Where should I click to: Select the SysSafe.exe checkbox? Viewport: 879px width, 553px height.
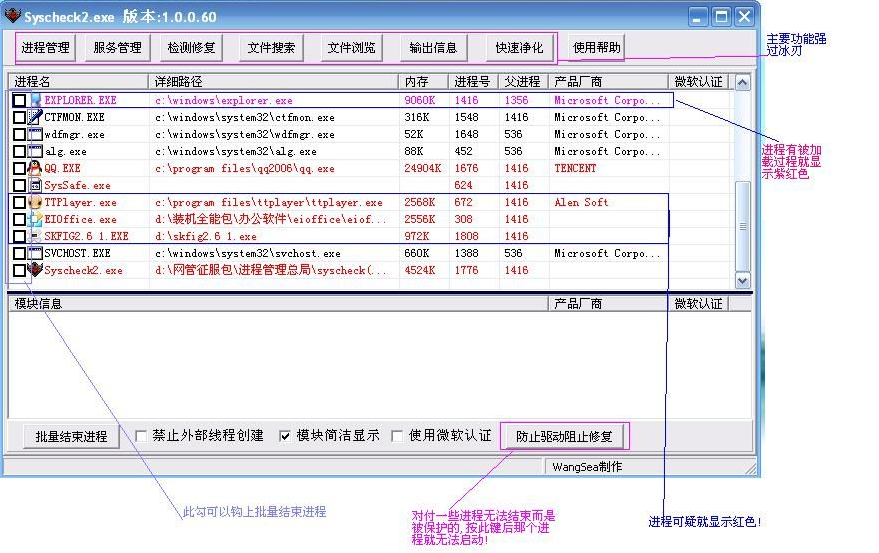19,185
